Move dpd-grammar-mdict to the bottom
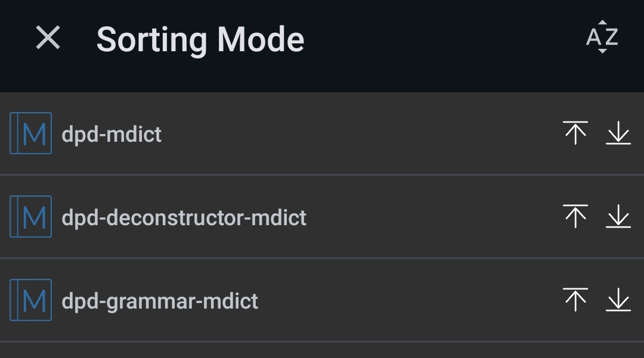This screenshot has height=358, width=644. (x=618, y=301)
